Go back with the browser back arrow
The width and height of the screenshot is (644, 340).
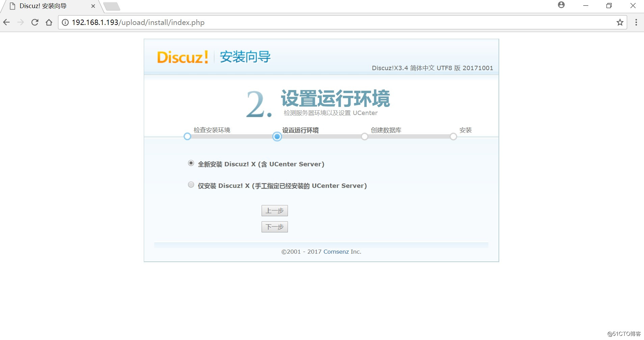pyautogui.click(x=6, y=22)
